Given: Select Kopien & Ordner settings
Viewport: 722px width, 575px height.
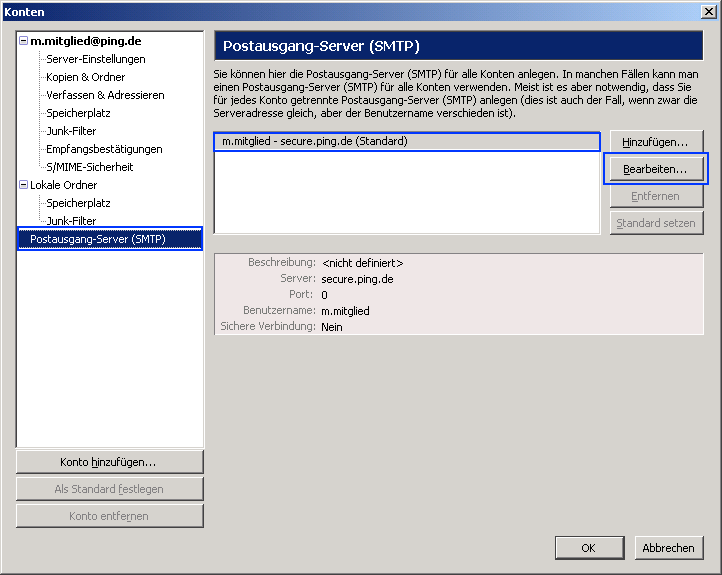Looking at the screenshot, I should pos(85,77).
